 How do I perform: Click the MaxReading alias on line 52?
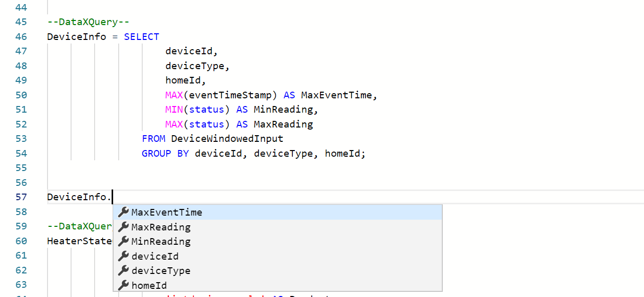pyautogui.click(x=283, y=124)
